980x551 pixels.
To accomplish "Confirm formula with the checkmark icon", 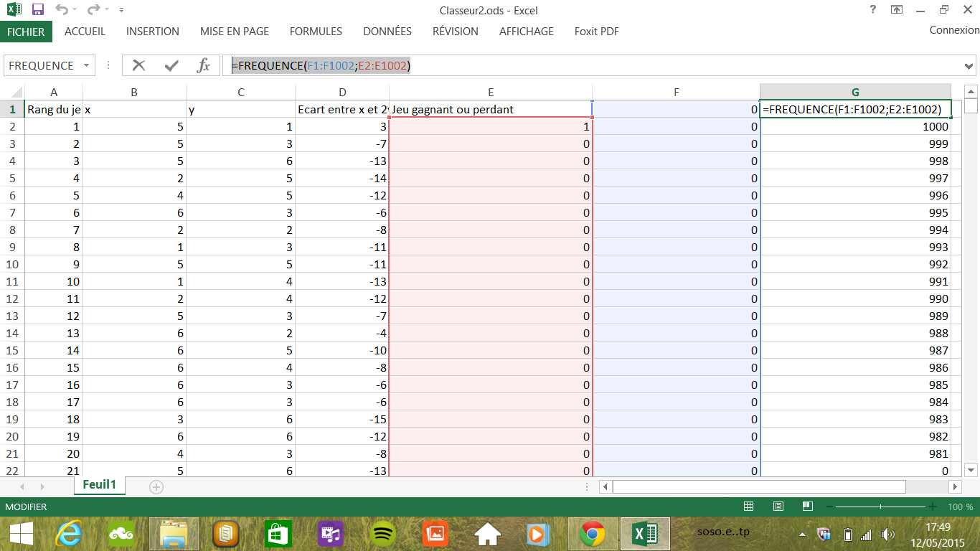I will coord(171,65).
